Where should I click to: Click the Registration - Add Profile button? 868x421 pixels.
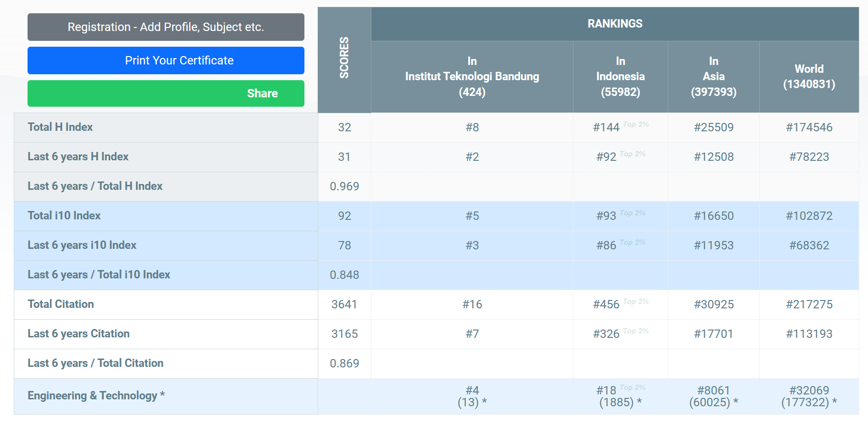166,27
